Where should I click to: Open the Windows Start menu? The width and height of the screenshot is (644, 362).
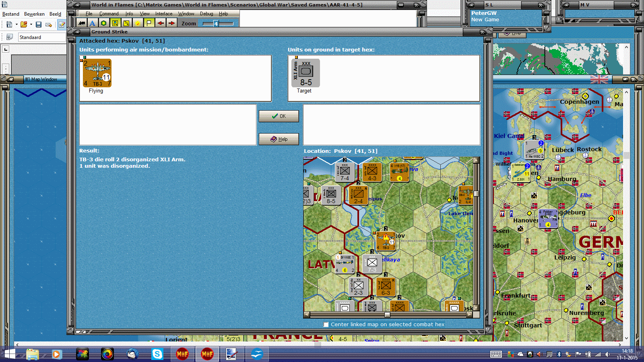[9, 354]
